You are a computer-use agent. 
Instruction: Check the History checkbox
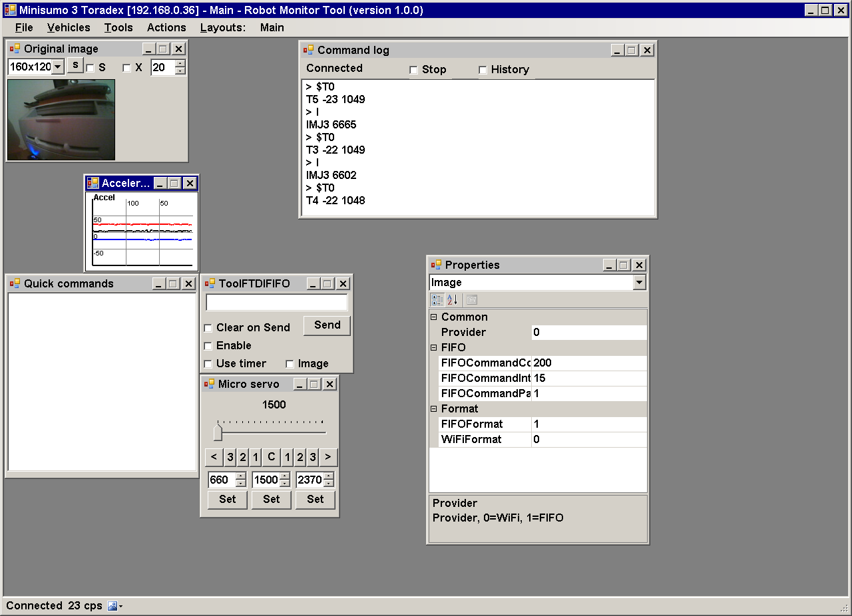point(483,70)
